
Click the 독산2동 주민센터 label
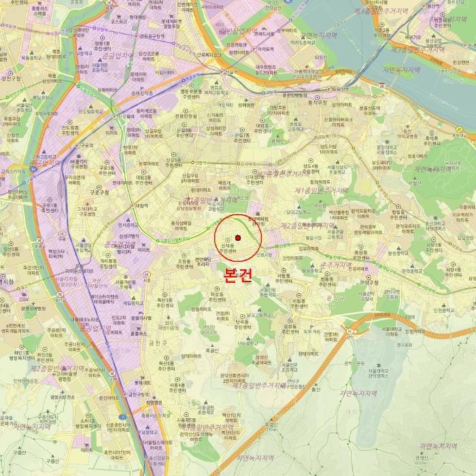(x=167, y=366)
